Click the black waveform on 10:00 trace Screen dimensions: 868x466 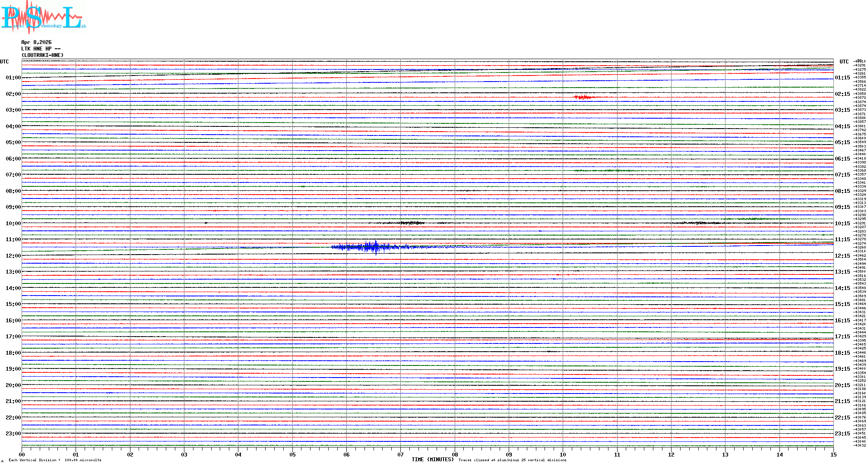tap(411, 223)
